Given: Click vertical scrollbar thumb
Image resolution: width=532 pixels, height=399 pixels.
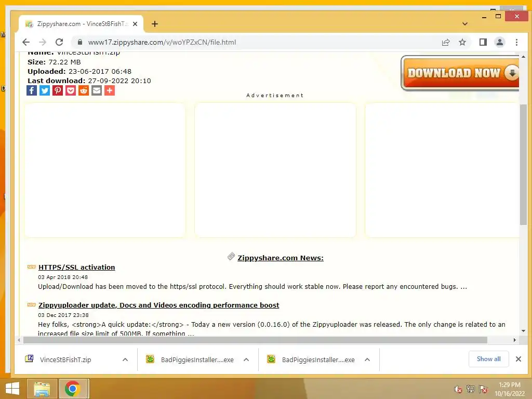Looking at the screenshot, I should [523, 165].
